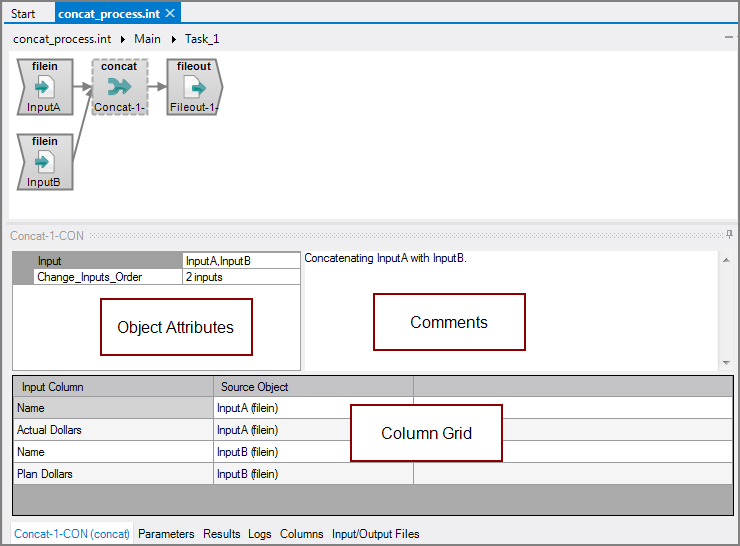Open the Input/Output Files tab
740x546 pixels.
click(375, 534)
